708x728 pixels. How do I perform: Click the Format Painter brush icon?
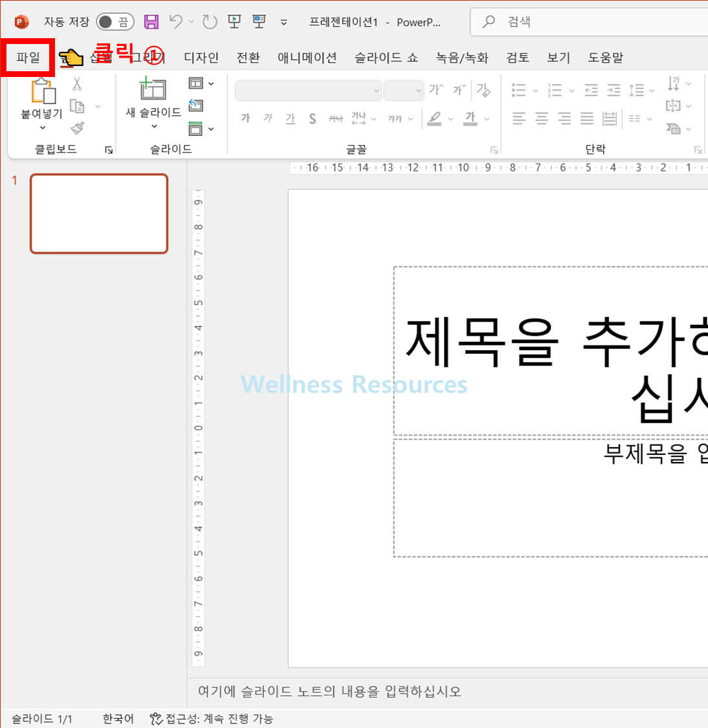(x=78, y=128)
